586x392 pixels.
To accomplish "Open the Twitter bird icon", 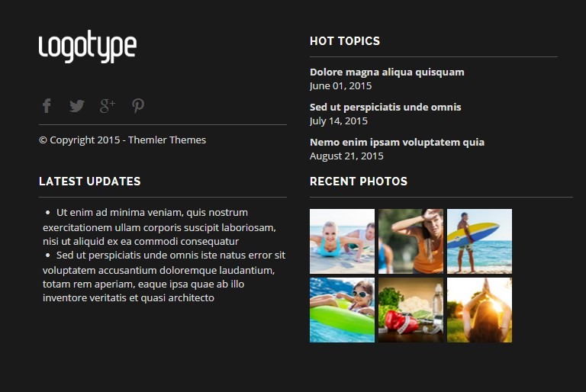I will click(76, 106).
